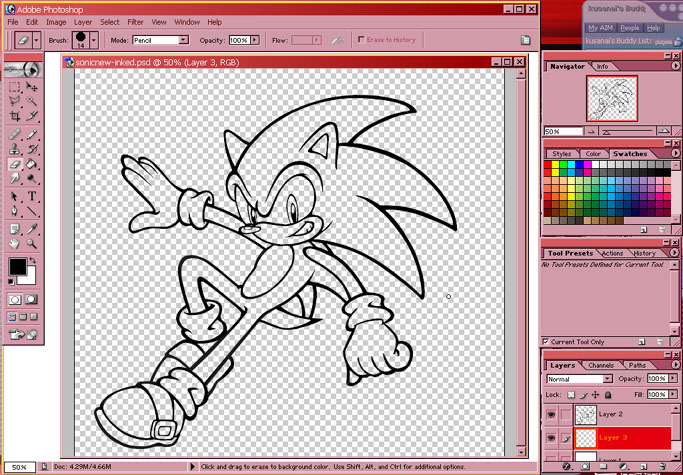Toggle the Current Tool Only checkbox
The image size is (683, 475).
tap(546, 342)
